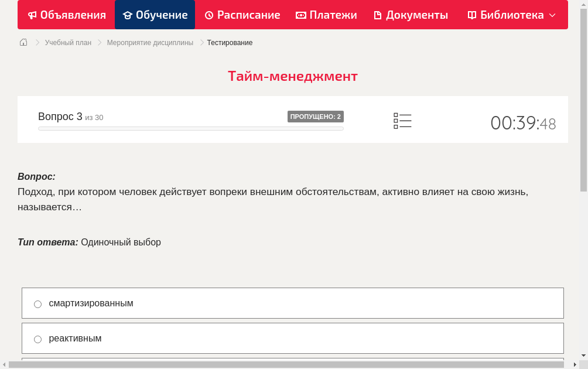The height and width of the screenshot is (369, 588).
Task: Click the graduation cap icon on Обучение
Action: 127,15
